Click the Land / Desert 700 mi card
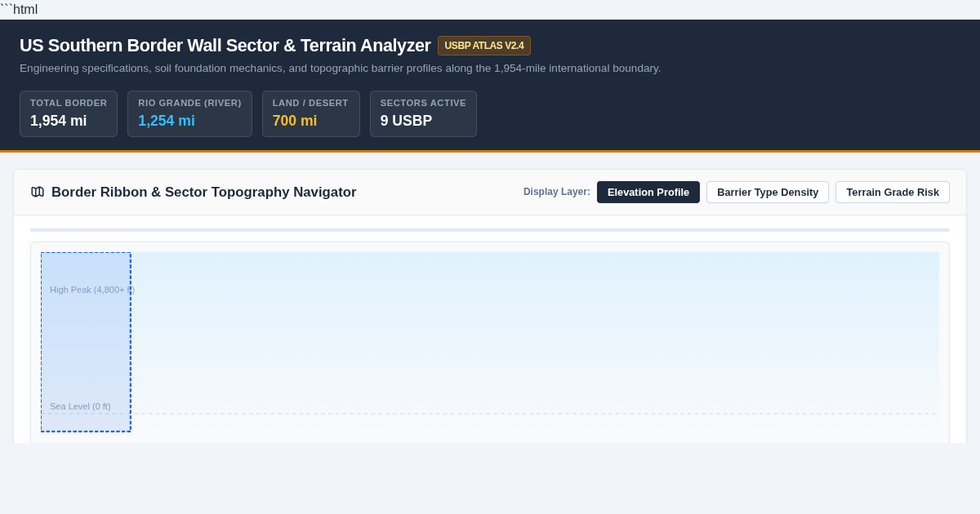 coord(311,113)
